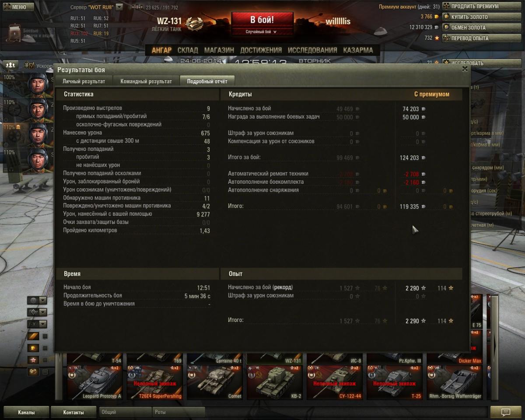Toggle checkbox next to bottom filter icon
This screenshot has width=525, height=420.
click(45, 372)
